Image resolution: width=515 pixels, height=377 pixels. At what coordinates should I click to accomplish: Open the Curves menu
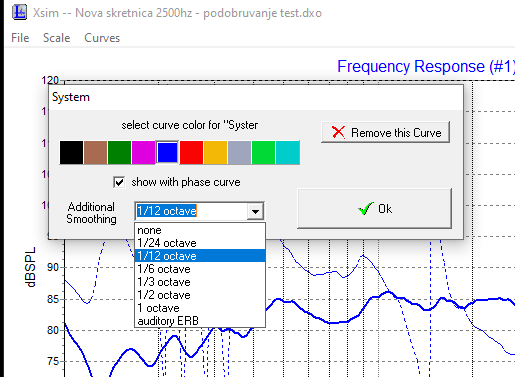coord(102,38)
